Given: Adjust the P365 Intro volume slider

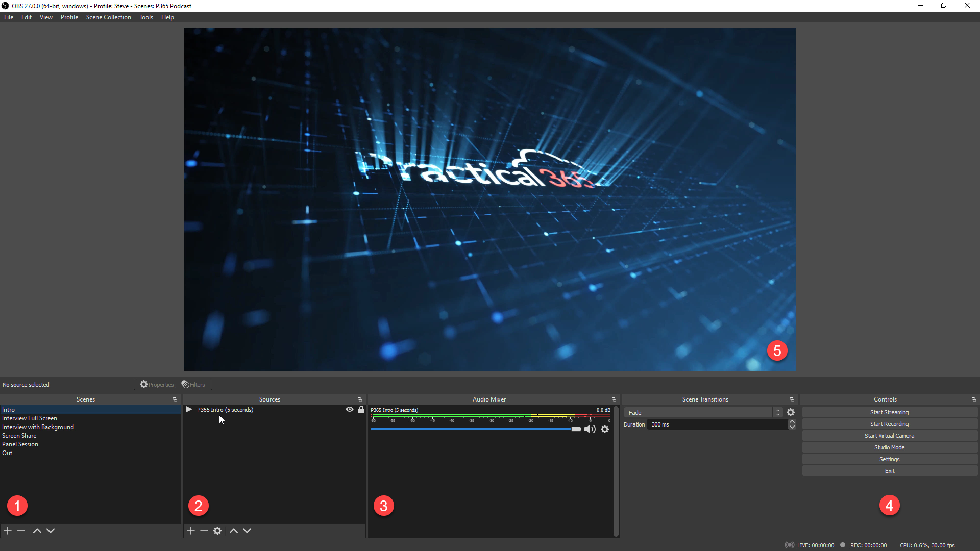Looking at the screenshot, I should [576, 429].
